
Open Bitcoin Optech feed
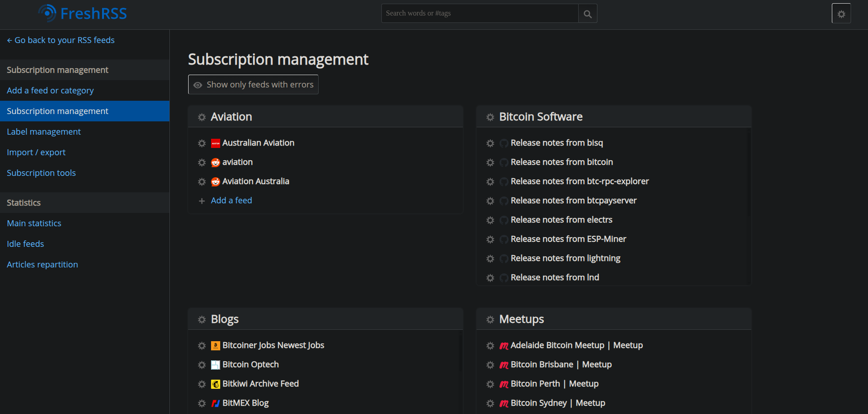(x=250, y=365)
